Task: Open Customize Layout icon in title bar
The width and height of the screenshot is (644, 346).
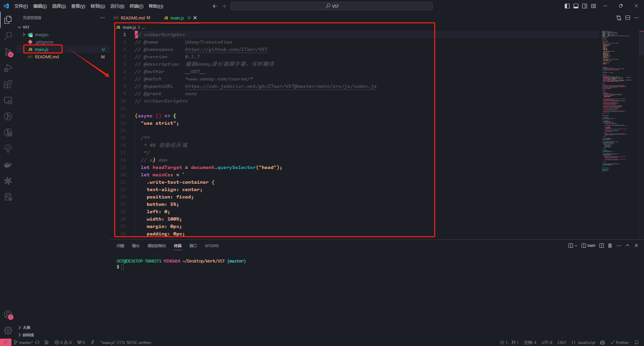Action: coord(594,6)
